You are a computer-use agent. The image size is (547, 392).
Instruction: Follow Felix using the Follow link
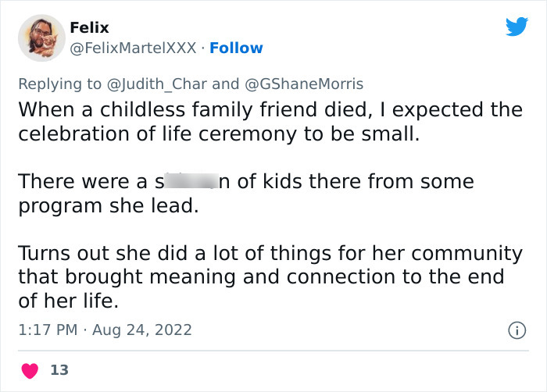coord(236,48)
